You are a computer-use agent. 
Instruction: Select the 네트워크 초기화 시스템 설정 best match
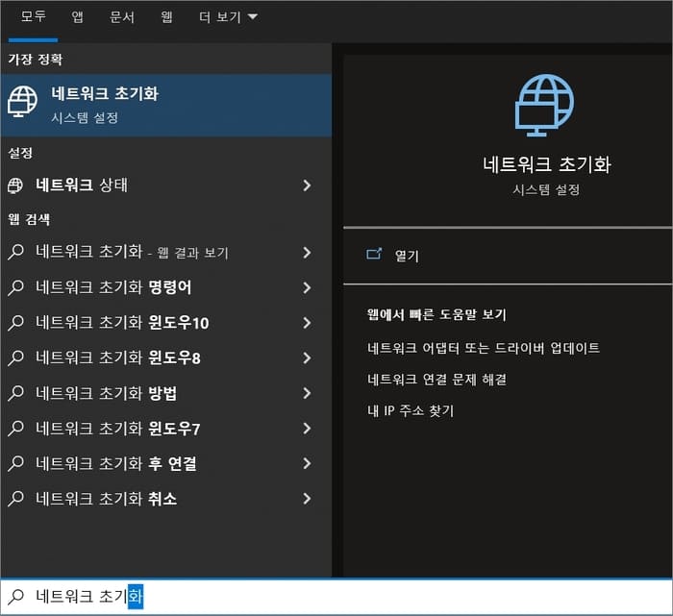point(166,105)
